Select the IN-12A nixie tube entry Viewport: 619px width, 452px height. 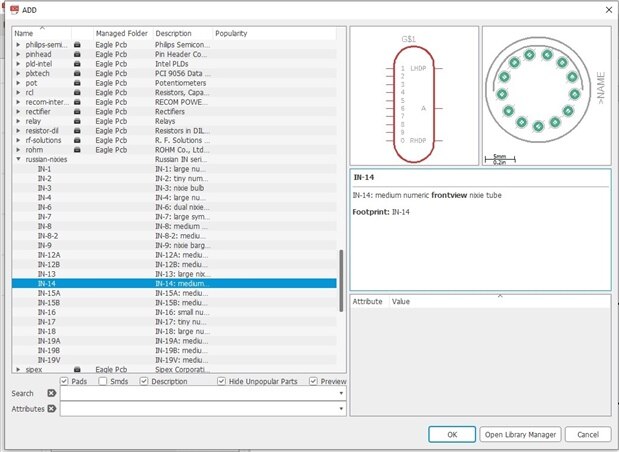(x=49, y=255)
